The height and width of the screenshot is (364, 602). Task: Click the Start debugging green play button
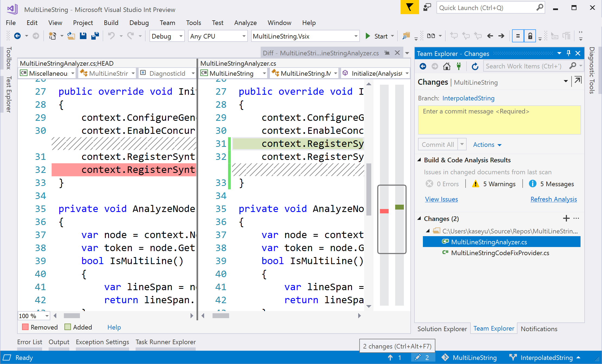(368, 36)
